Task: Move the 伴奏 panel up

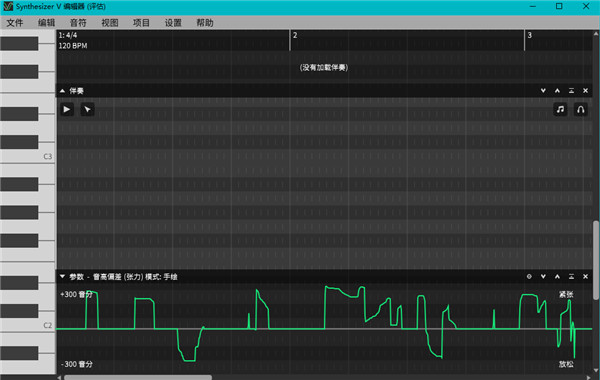Action: tap(557, 91)
